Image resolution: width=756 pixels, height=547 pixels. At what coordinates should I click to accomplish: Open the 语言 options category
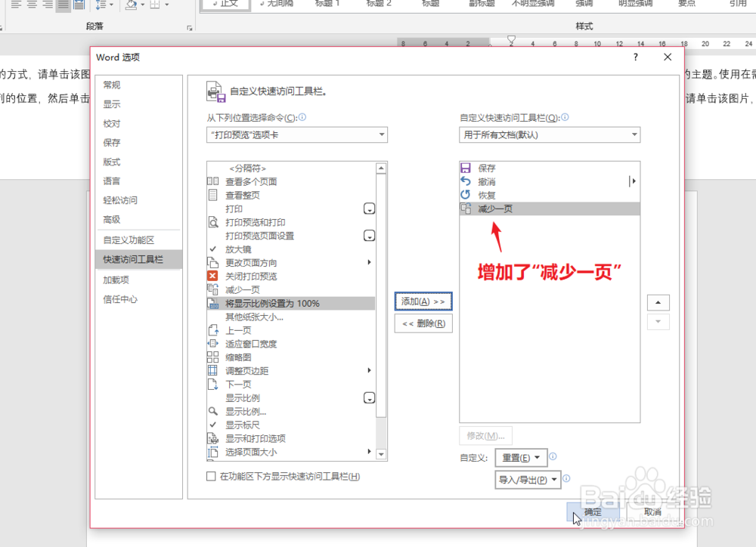pos(139,181)
